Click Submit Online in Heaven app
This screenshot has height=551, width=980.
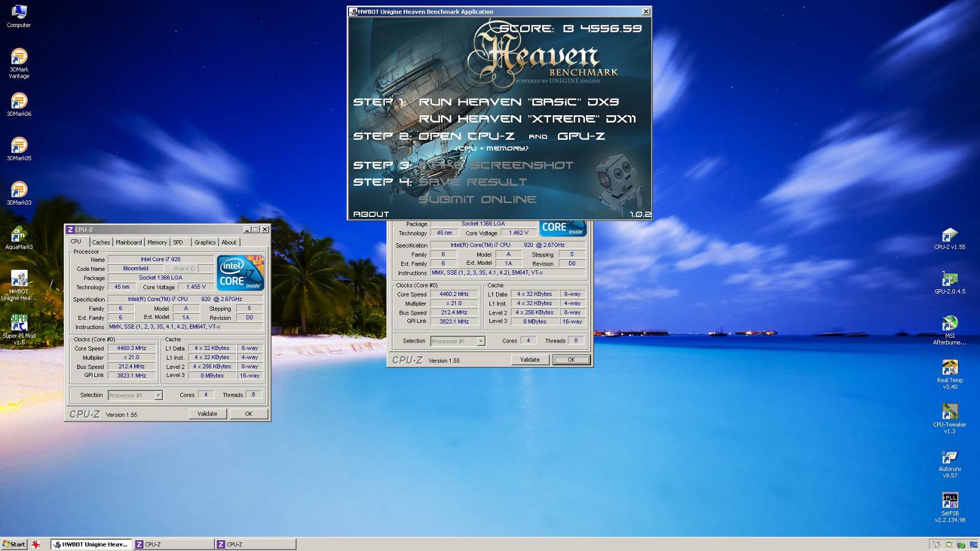478,199
